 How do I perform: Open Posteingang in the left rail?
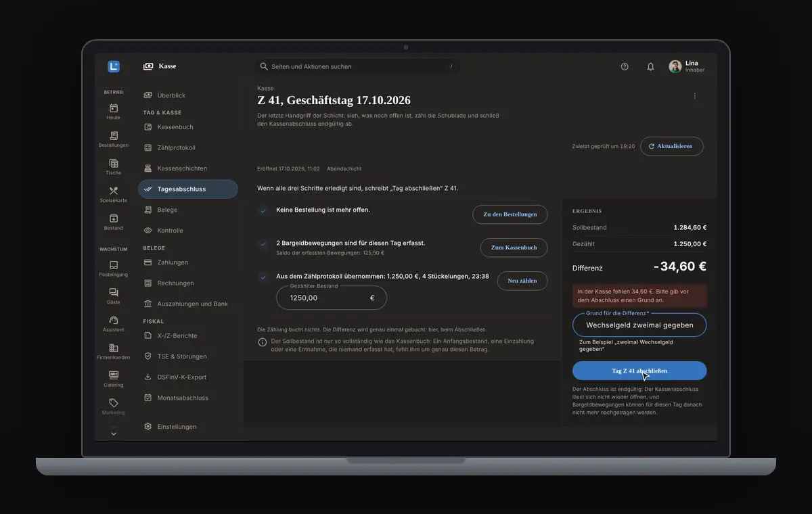coord(114,269)
